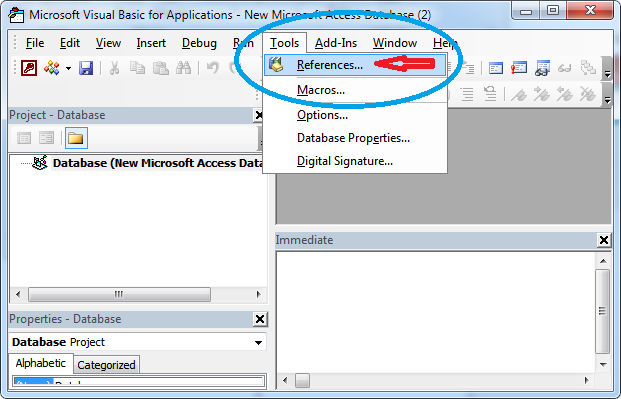Click Immediate window scroll down arrow

(x=603, y=365)
